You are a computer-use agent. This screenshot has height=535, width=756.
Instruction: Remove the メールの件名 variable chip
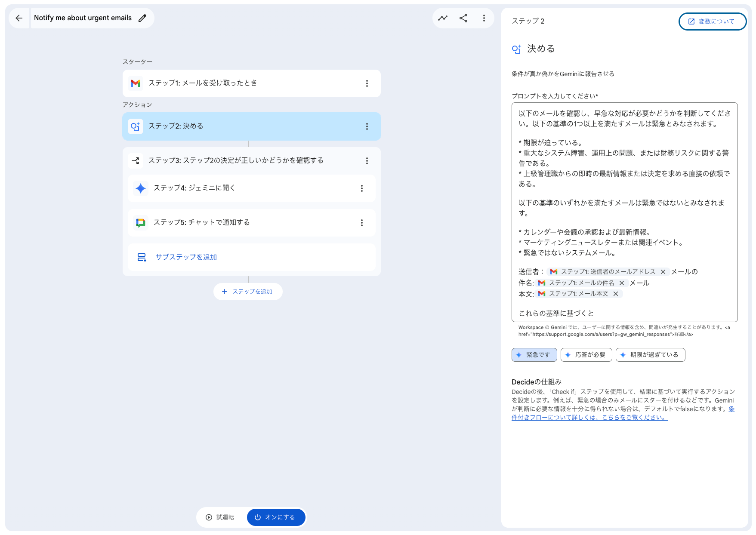pos(622,283)
